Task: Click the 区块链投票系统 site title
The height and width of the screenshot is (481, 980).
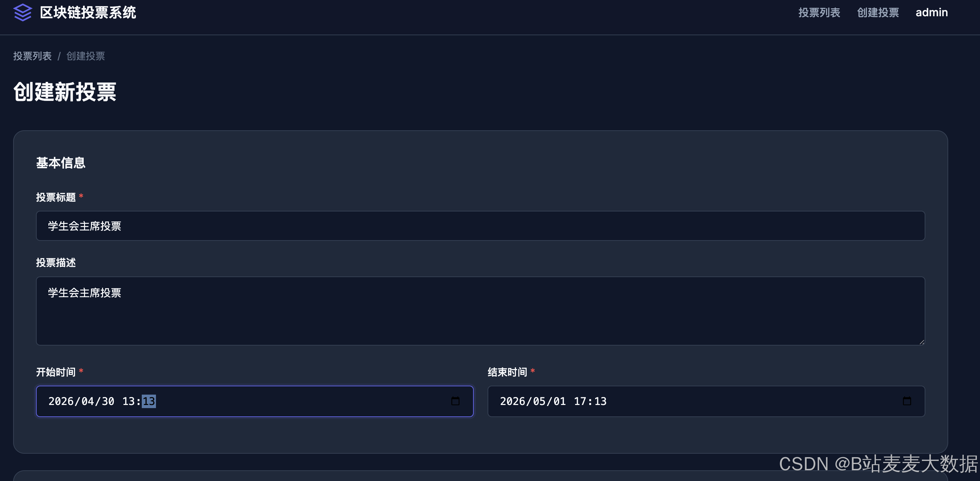Action: pos(88,12)
